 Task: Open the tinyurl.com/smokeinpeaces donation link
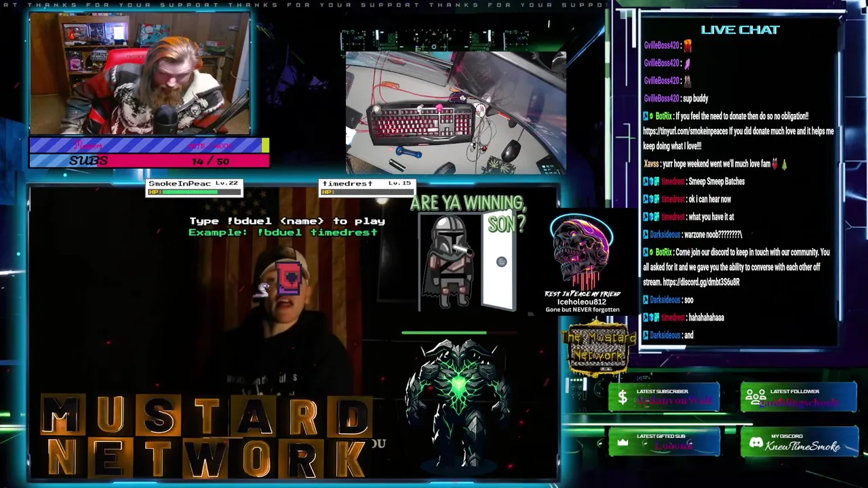coord(685,131)
